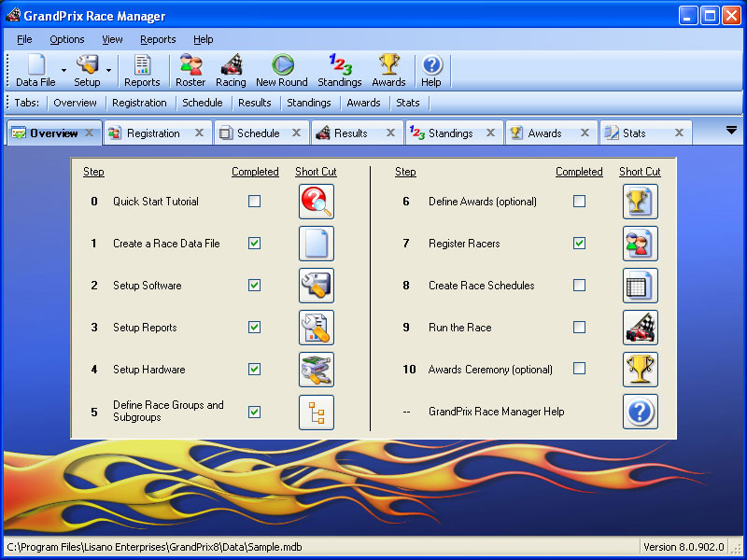Open Standings from the main toolbar

[340, 71]
